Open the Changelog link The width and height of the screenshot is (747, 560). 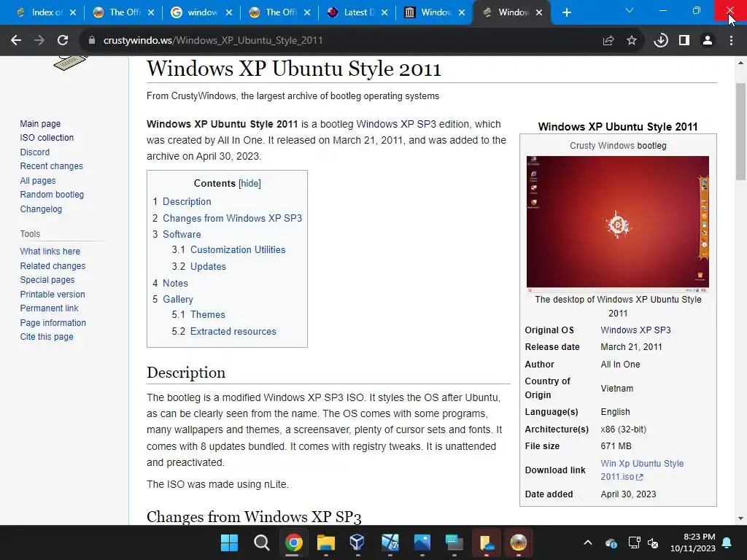41,209
